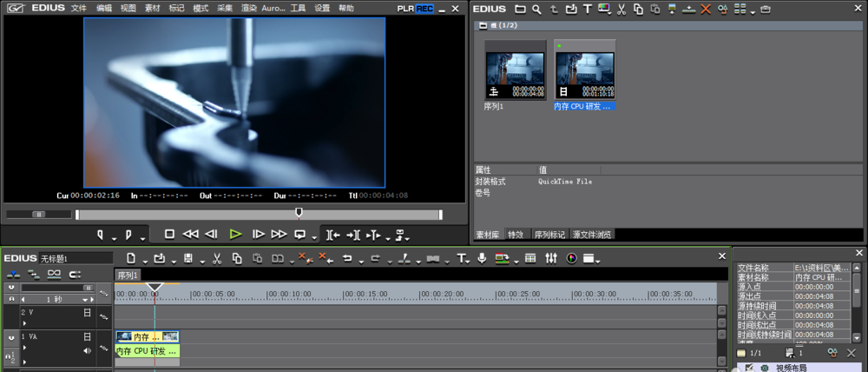The width and height of the screenshot is (868, 372).
Task: Click the Cut scissors icon in bin toolbar
Action: (x=621, y=9)
